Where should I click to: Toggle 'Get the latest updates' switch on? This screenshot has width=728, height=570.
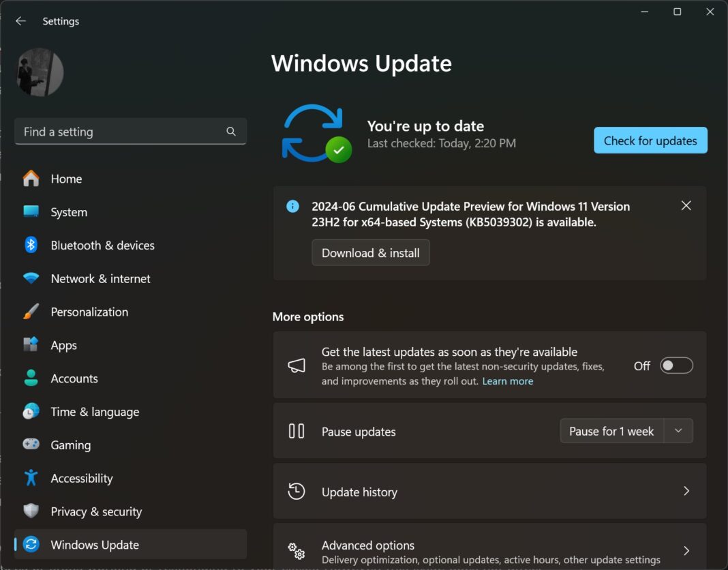(x=676, y=365)
